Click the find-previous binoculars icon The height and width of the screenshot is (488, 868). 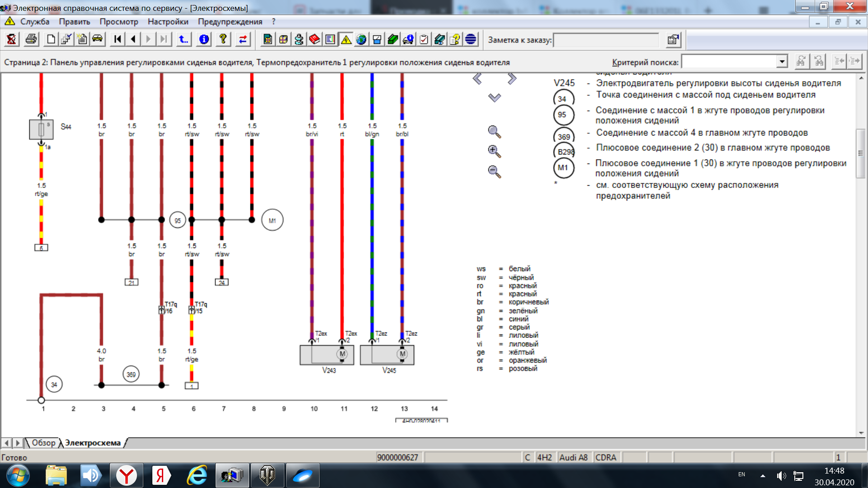click(819, 61)
